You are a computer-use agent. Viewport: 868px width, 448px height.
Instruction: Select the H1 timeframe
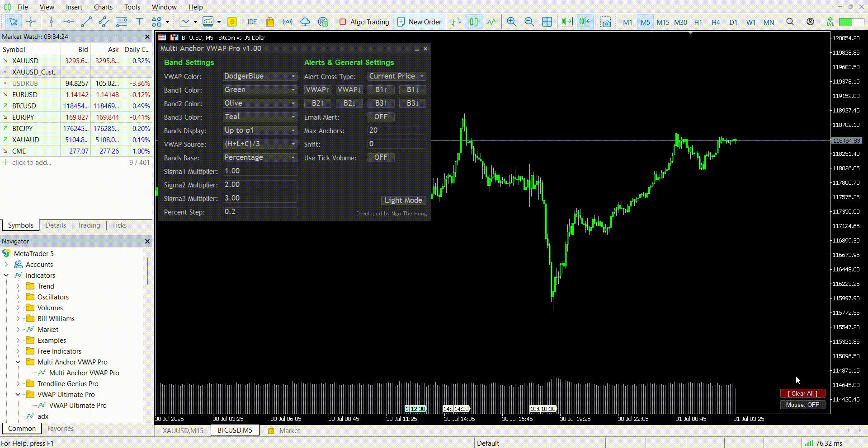coord(698,22)
